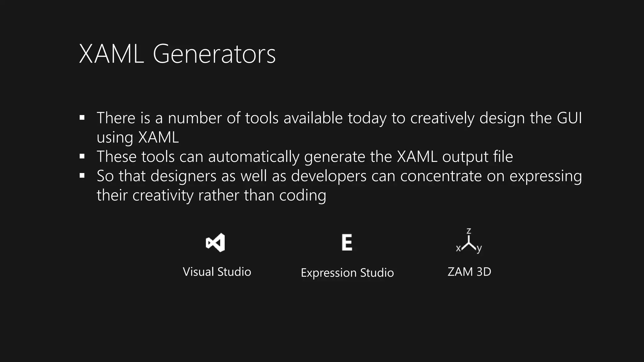Click the 'using XAML' text line
The width and height of the screenshot is (644, 362).
[x=138, y=137]
